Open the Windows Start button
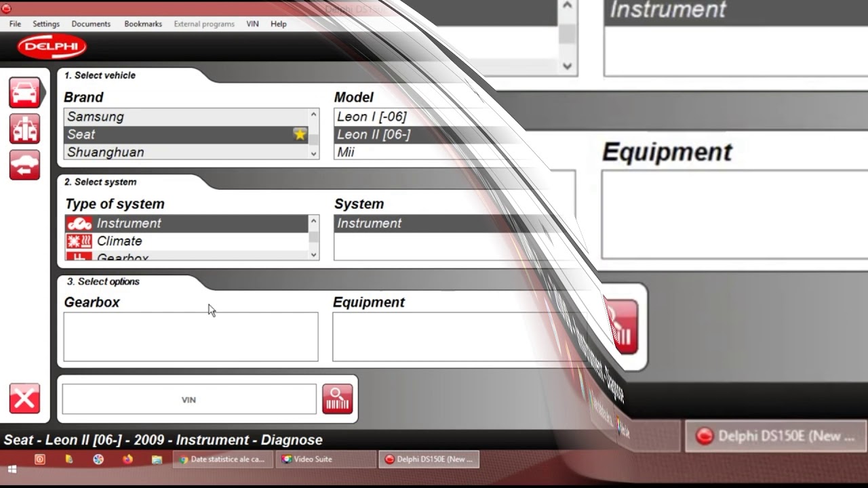The height and width of the screenshot is (488, 868). [x=12, y=469]
